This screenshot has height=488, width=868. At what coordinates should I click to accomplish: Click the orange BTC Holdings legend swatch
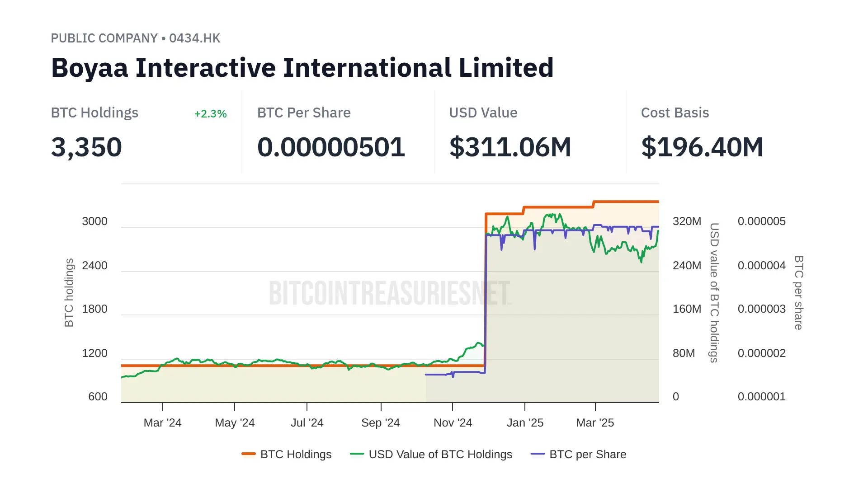[x=249, y=454]
